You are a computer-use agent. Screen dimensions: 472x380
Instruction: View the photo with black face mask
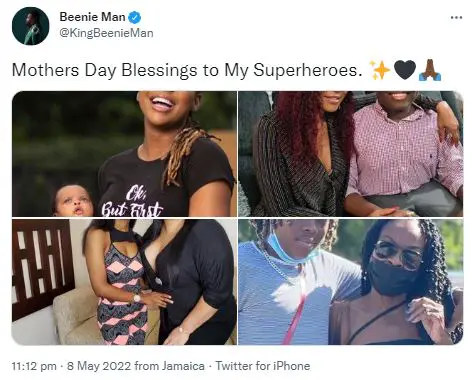point(351,282)
